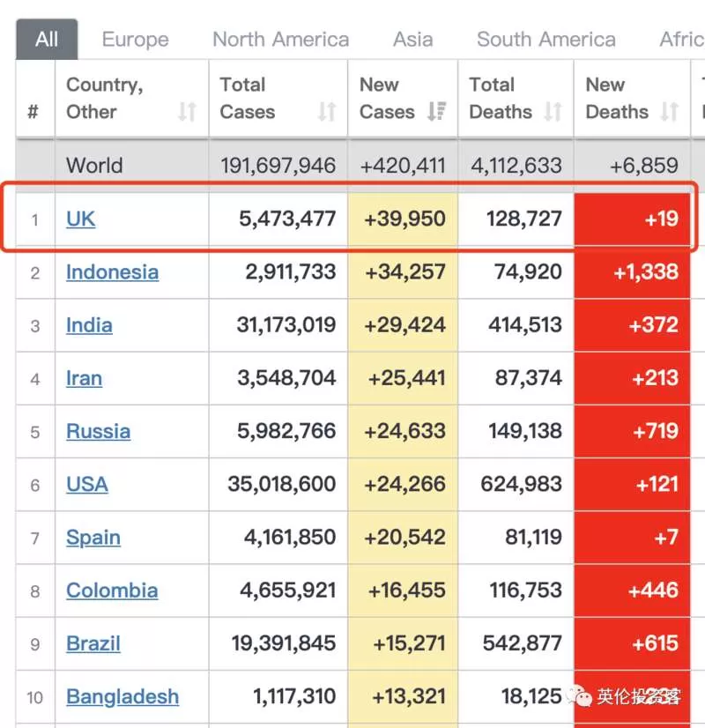Open Iran statistics link

coord(84,378)
